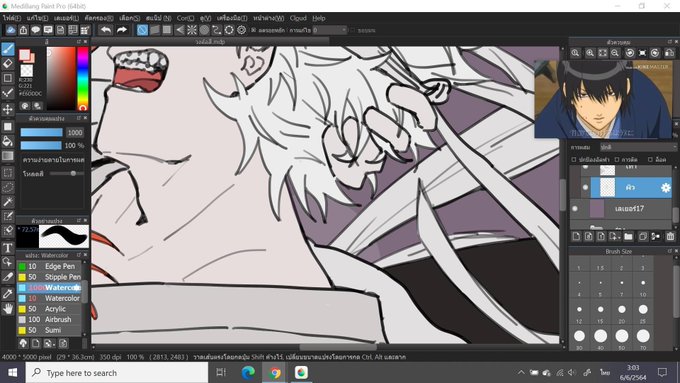
Task: Enable circle snap guide
Action: click(x=204, y=30)
